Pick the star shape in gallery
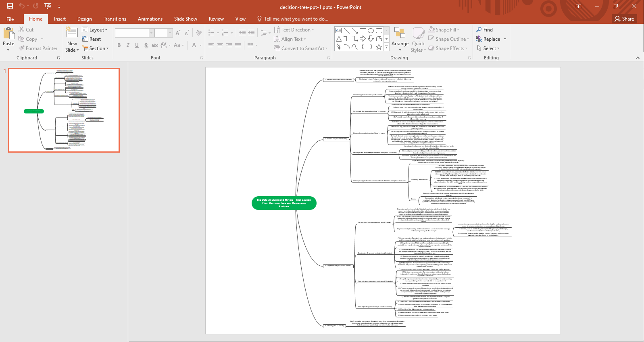The width and height of the screenshot is (644, 342). (x=379, y=47)
